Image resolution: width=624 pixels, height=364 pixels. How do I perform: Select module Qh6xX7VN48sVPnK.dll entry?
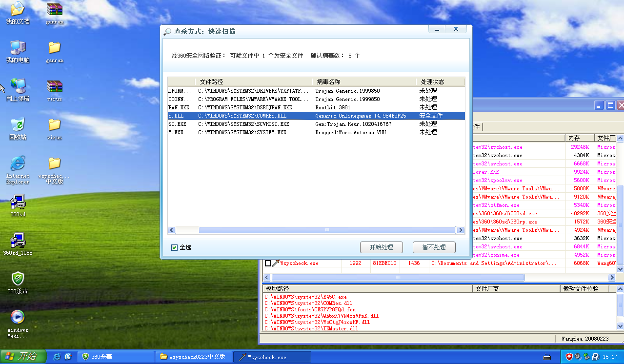(322, 316)
